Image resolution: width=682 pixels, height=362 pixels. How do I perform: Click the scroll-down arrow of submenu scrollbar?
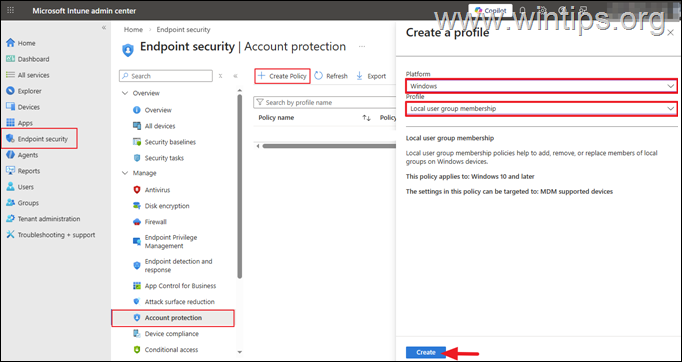pos(239,352)
